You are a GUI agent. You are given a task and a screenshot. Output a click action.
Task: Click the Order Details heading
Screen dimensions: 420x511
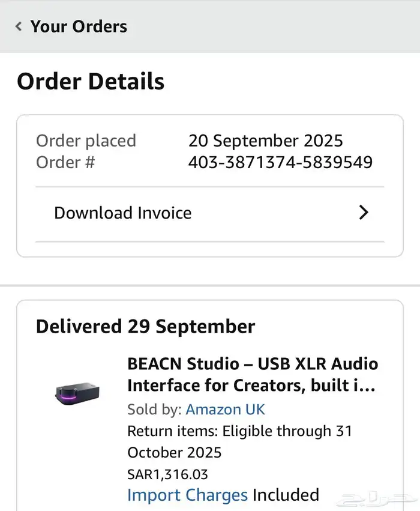91,81
